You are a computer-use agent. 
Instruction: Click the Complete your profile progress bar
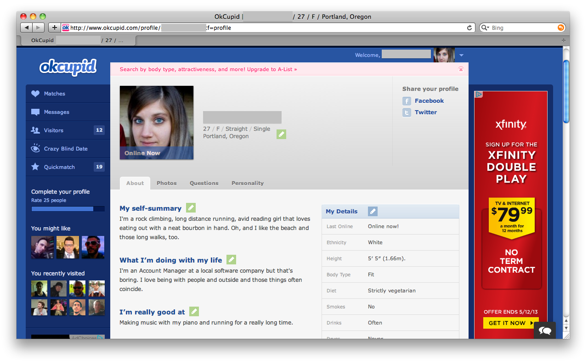68,209
